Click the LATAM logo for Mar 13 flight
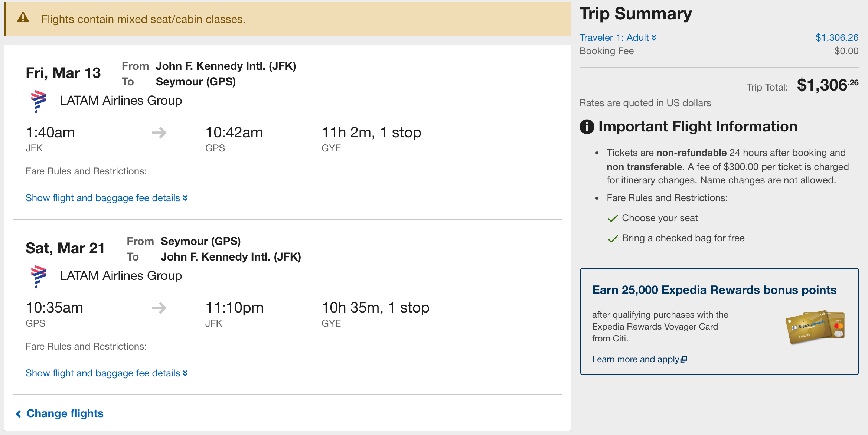This screenshot has height=435, width=868. (x=38, y=101)
